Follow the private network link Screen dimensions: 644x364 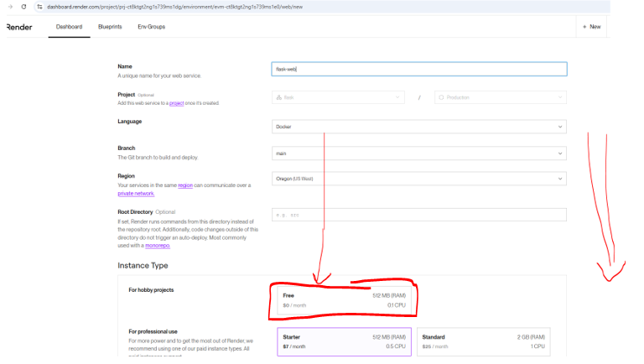pos(136,193)
